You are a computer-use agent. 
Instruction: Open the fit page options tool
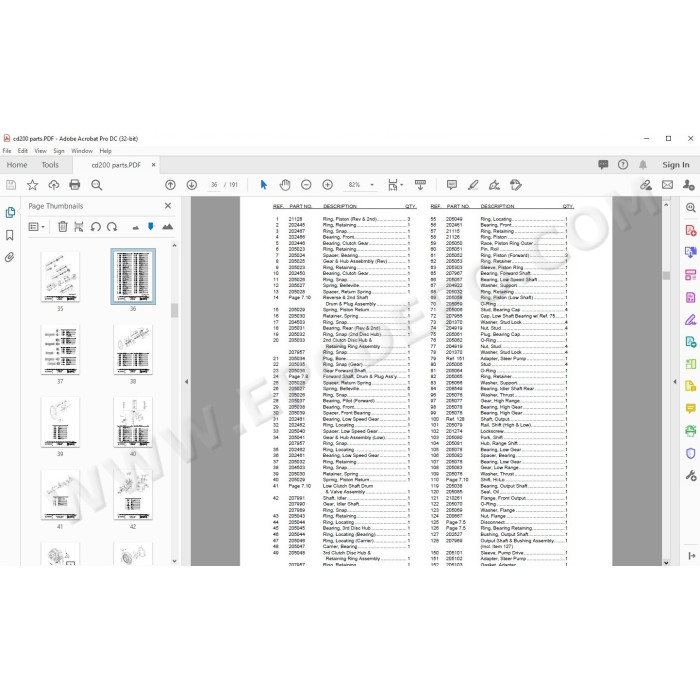tap(395, 185)
